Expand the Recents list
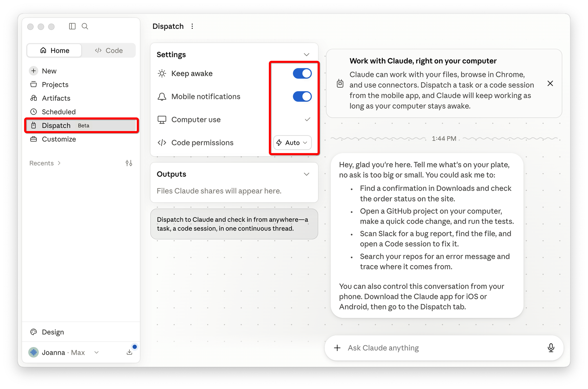This screenshot has width=588, height=389. pyautogui.click(x=45, y=163)
